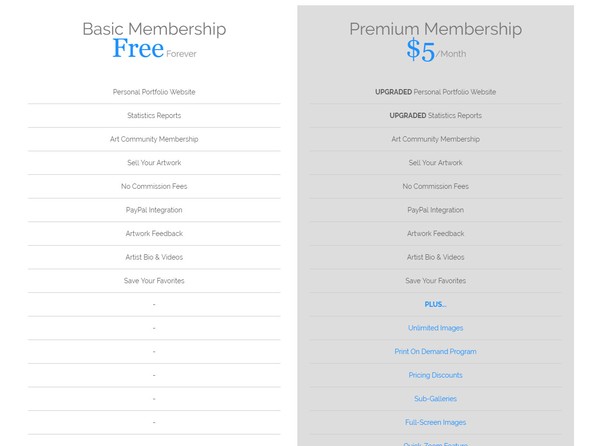
Task: Click Save Your Favorites in Premium column
Action: 435,281
